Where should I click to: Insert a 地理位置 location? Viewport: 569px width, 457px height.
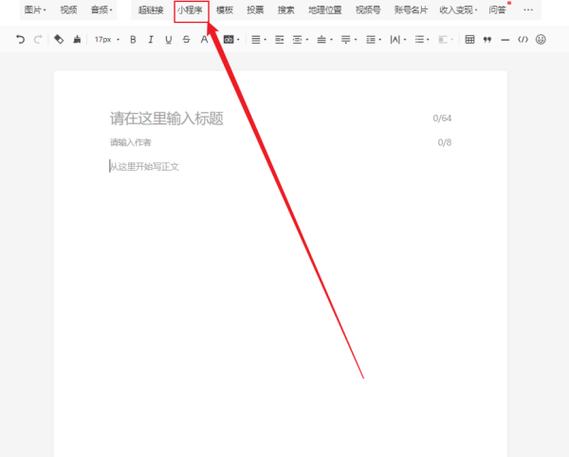coord(325,10)
